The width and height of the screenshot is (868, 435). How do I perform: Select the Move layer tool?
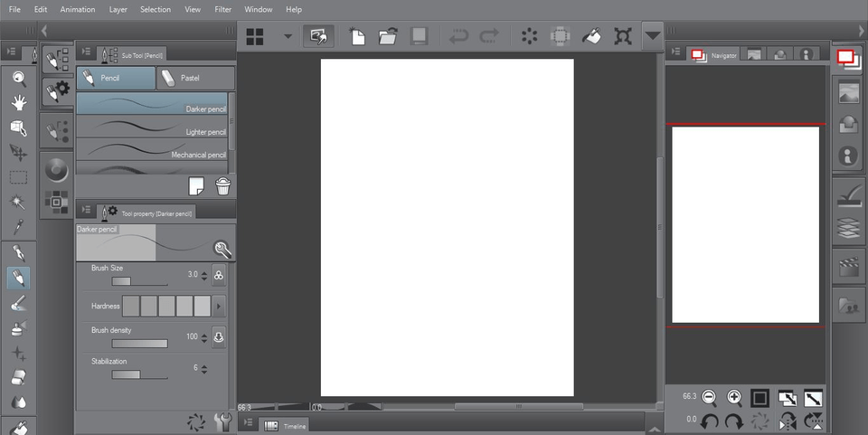19,153
